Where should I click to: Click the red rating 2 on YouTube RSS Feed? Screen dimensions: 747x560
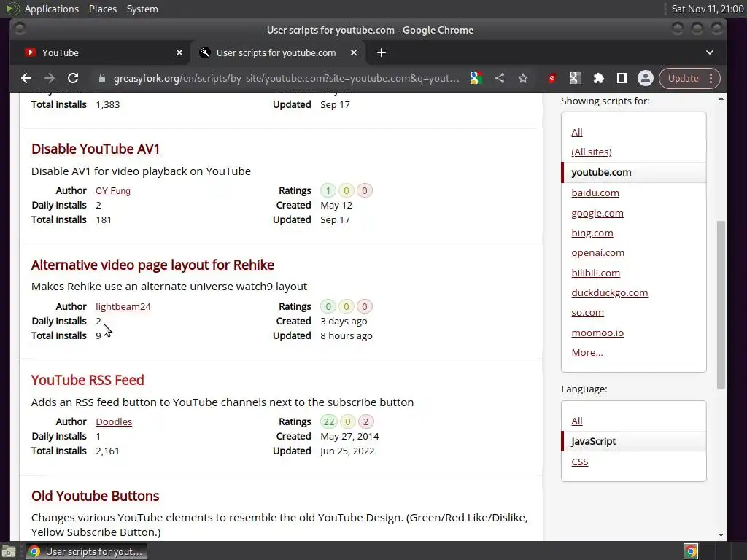coord(365,422)
